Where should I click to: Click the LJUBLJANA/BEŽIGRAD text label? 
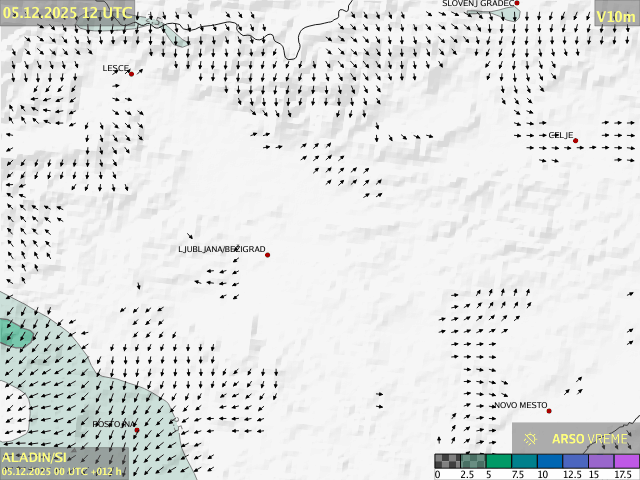(222, 249)
